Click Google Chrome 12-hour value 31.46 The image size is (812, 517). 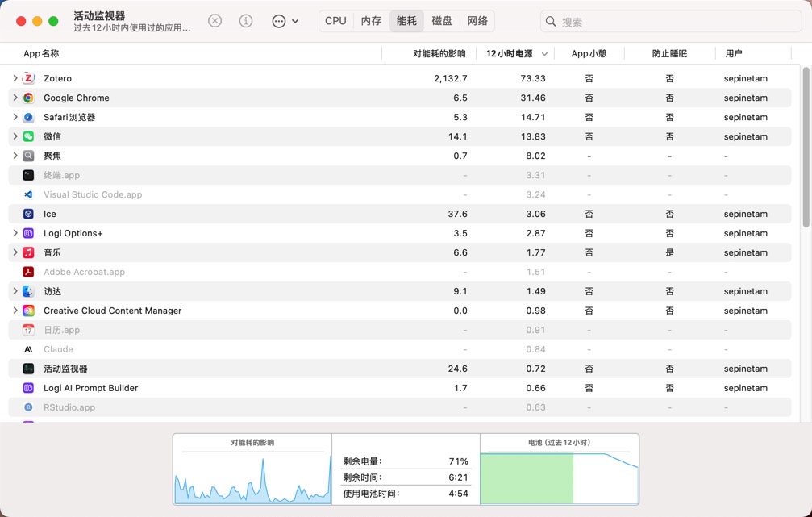pos(533,98)
